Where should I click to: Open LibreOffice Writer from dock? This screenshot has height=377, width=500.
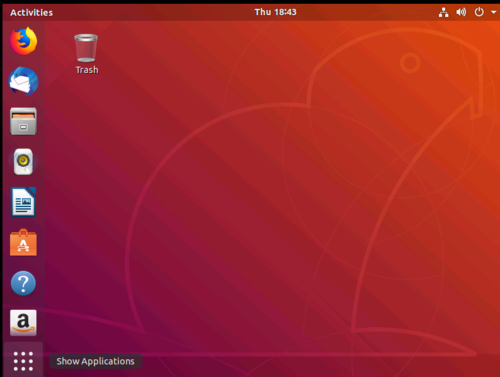pos(23,202)
